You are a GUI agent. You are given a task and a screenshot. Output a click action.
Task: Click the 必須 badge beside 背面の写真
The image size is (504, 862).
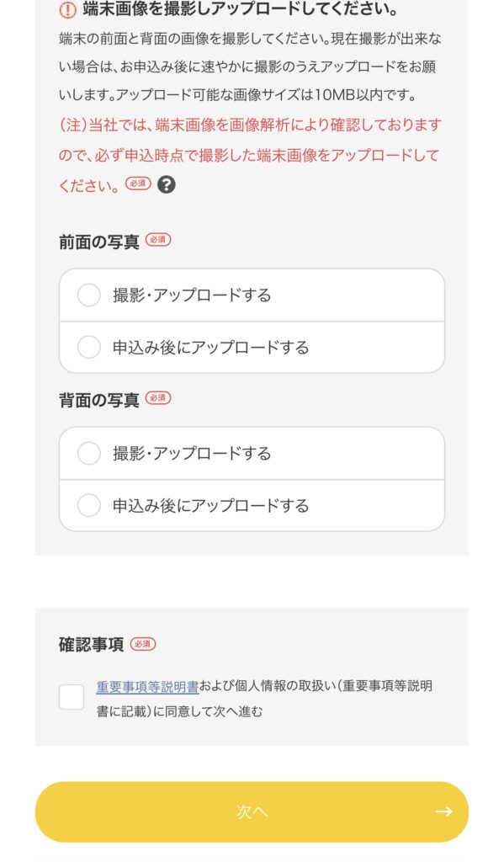(x=158, y=398)
